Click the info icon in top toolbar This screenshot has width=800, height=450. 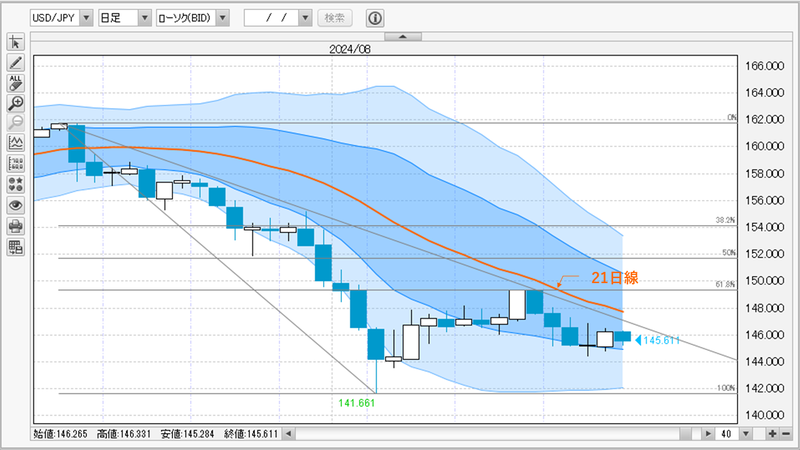point(374,18)
